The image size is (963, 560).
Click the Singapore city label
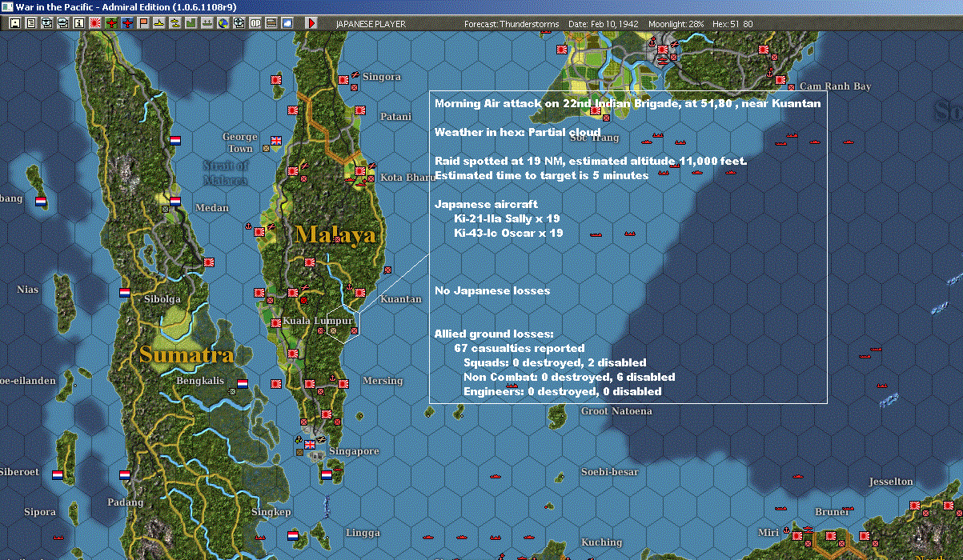pos(354,451)
